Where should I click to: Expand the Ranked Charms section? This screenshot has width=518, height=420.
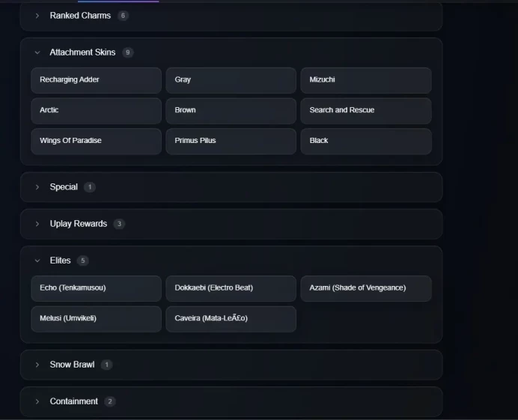[231, 16]
